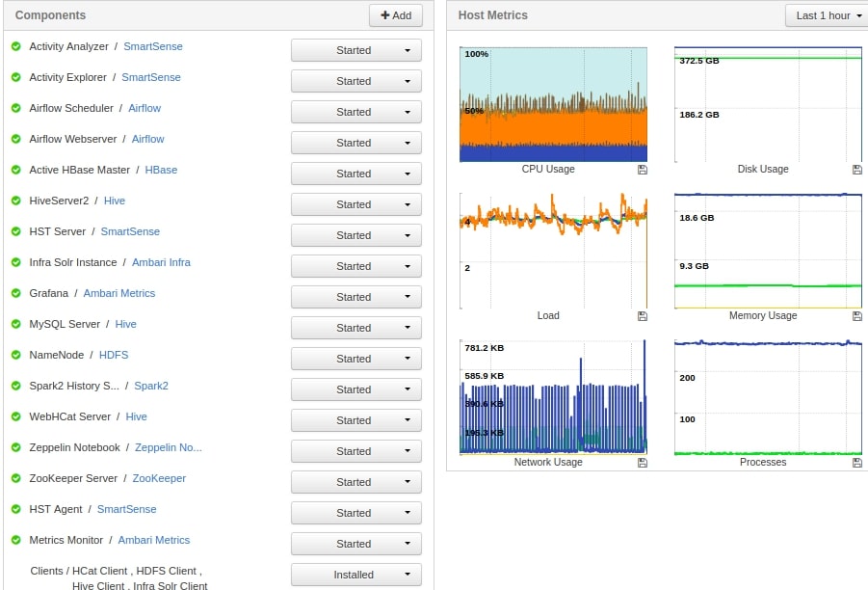The height and width of the screenshot is (590, 868).
Task: Click the green status icon for Infra Solr Instance
Action: tap(16, 262)
